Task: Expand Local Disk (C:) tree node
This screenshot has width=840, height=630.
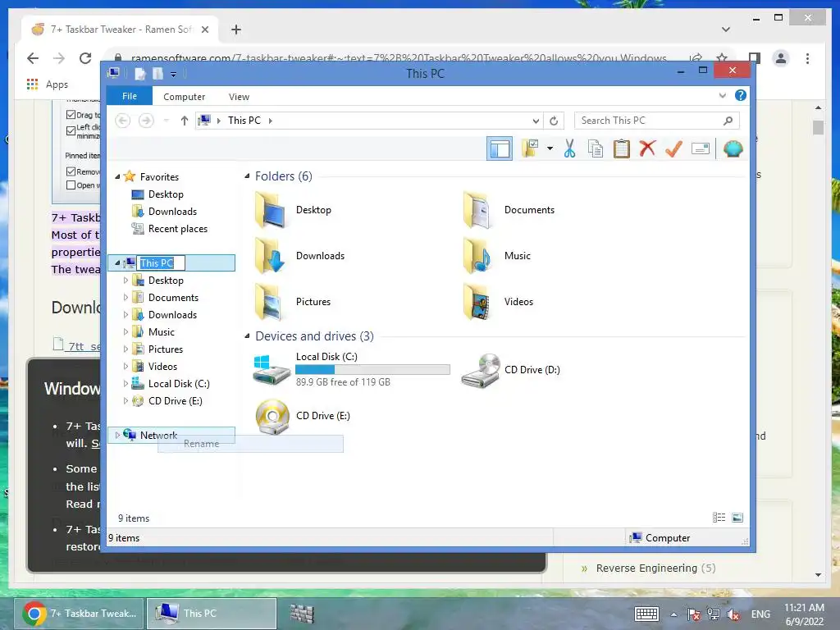Action: coord(126,384)
